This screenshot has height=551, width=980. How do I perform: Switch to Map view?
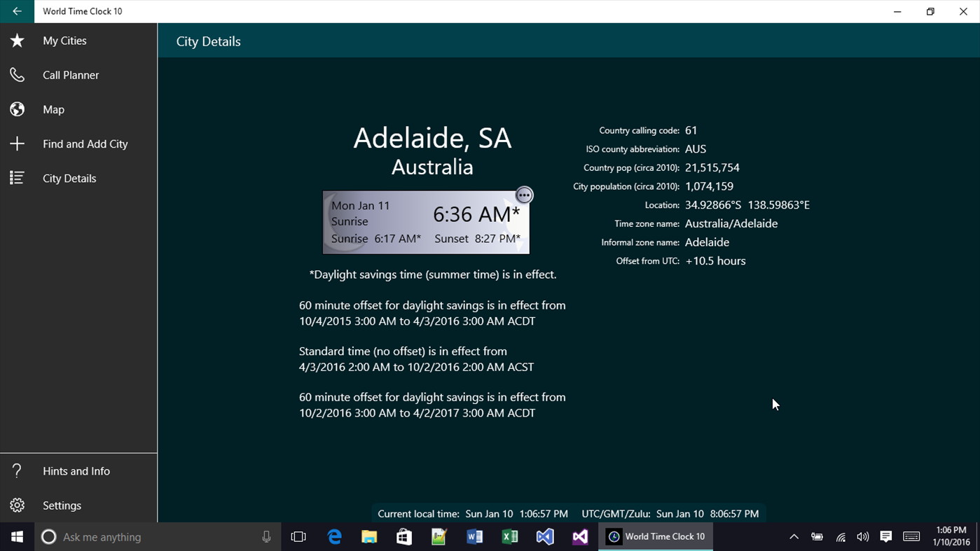(78, 109)
